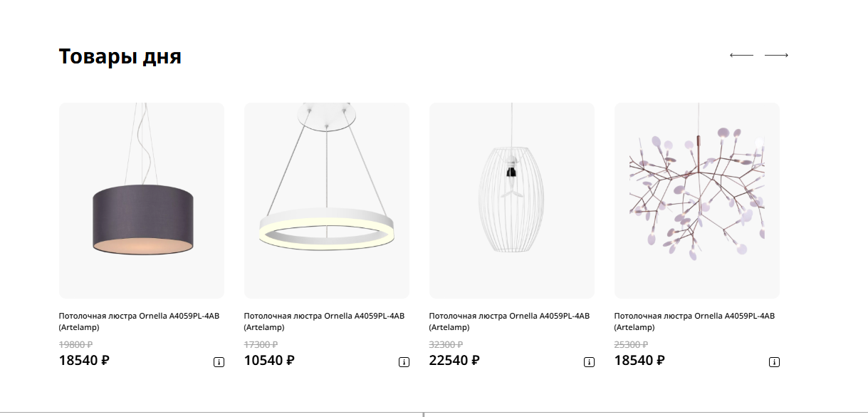Open product title under the branch chandelier

tap(694, 321)
